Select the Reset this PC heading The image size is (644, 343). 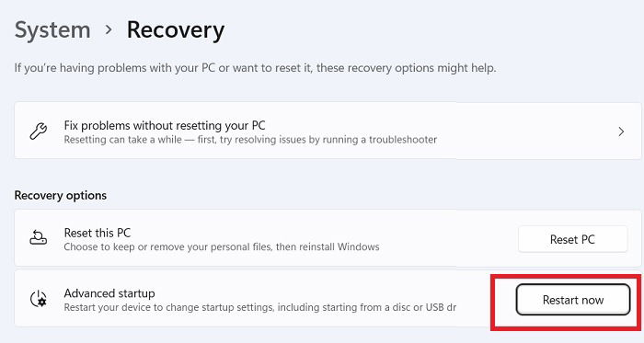[98, 233]
